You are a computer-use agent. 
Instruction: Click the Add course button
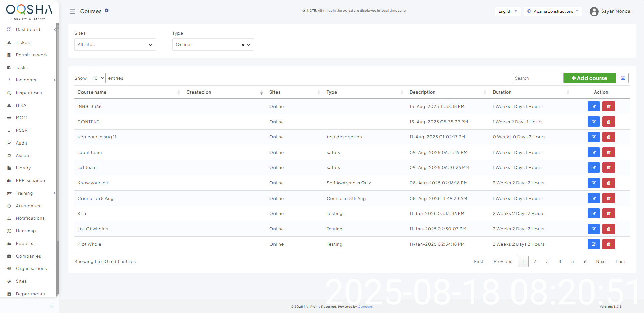[x=589, y=78]
